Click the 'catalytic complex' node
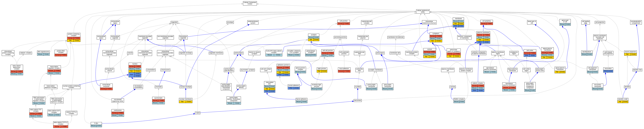The height and width of the screenshot is (129, 644). (26, 53)
